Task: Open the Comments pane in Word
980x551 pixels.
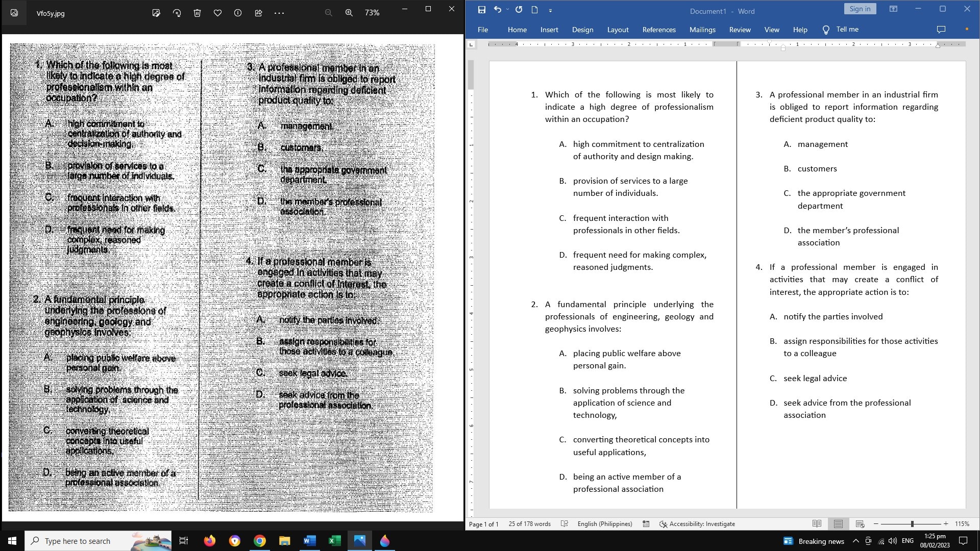Action: point(941,30)
